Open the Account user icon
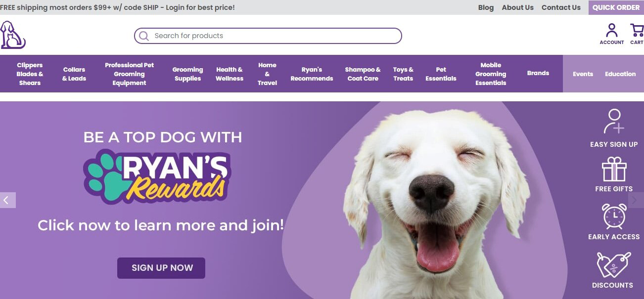Viewport: 644px width, 299px height. 612,31
